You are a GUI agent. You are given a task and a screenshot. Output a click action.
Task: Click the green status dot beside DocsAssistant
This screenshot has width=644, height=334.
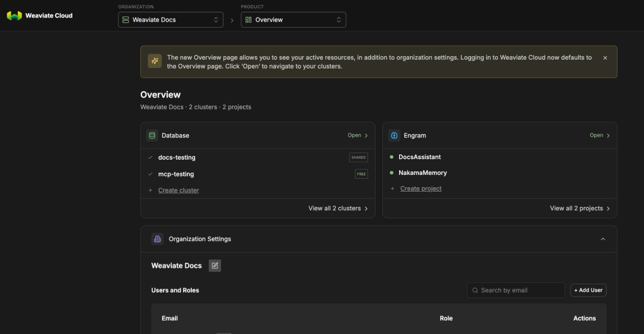[x=392, y=157]
